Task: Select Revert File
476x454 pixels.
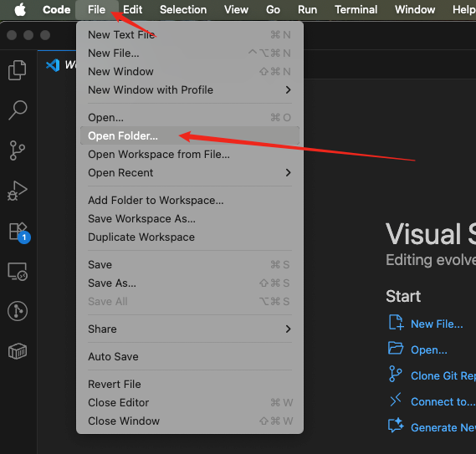Action: pyautogui.click(x=190, y=385)
